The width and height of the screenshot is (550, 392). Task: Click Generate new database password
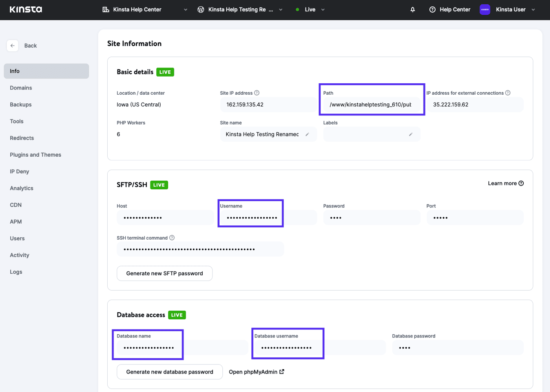169,372
